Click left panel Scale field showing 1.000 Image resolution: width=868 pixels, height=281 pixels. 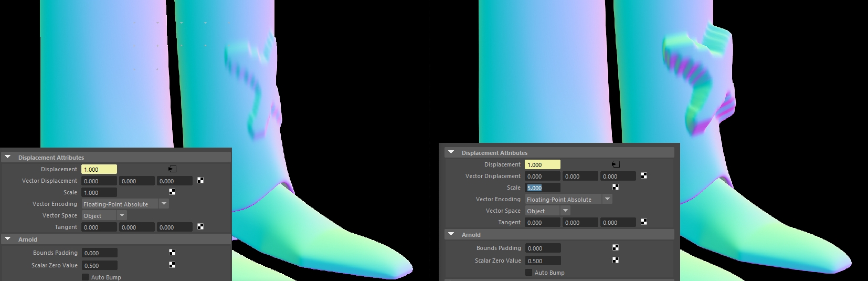(x=99, y=192)
